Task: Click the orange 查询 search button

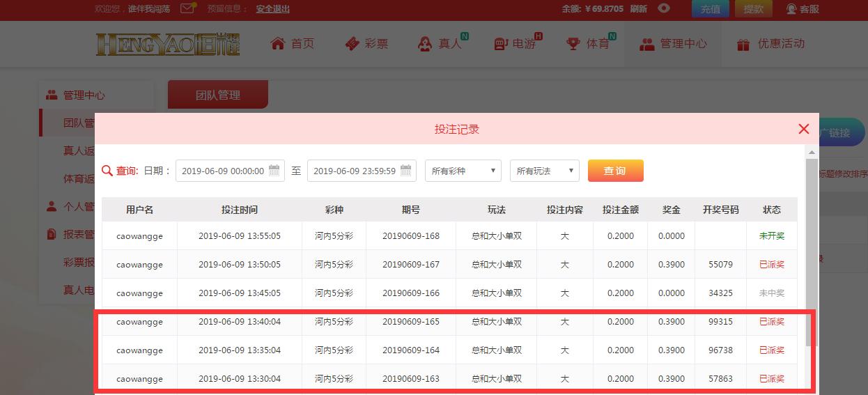Action: [615, 171]
